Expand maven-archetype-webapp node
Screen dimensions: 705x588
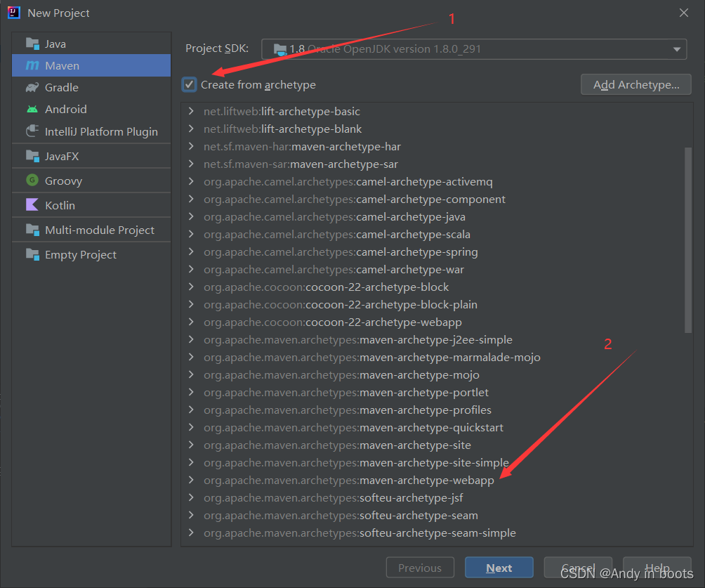pyautogui.click(x=191, y=480)
